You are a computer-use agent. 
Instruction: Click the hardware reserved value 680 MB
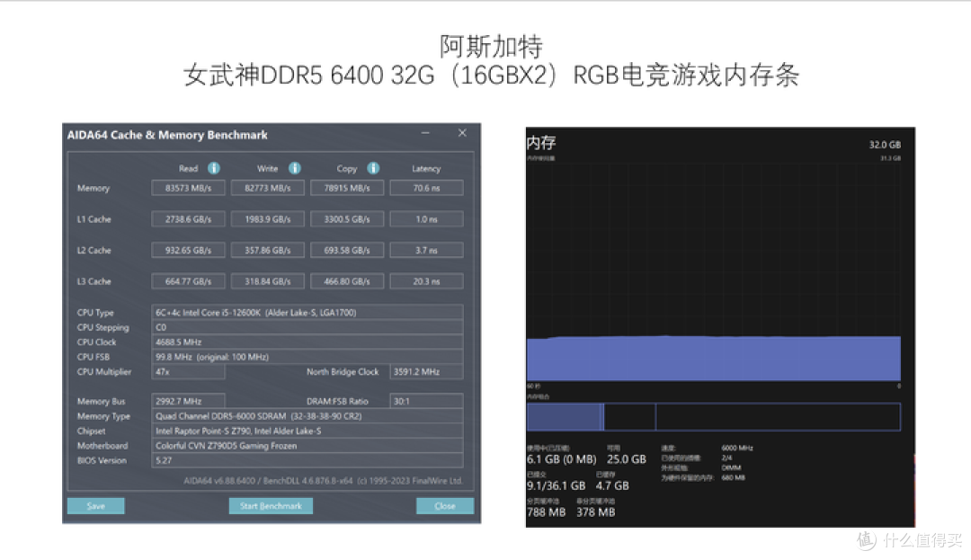point(734,477)
